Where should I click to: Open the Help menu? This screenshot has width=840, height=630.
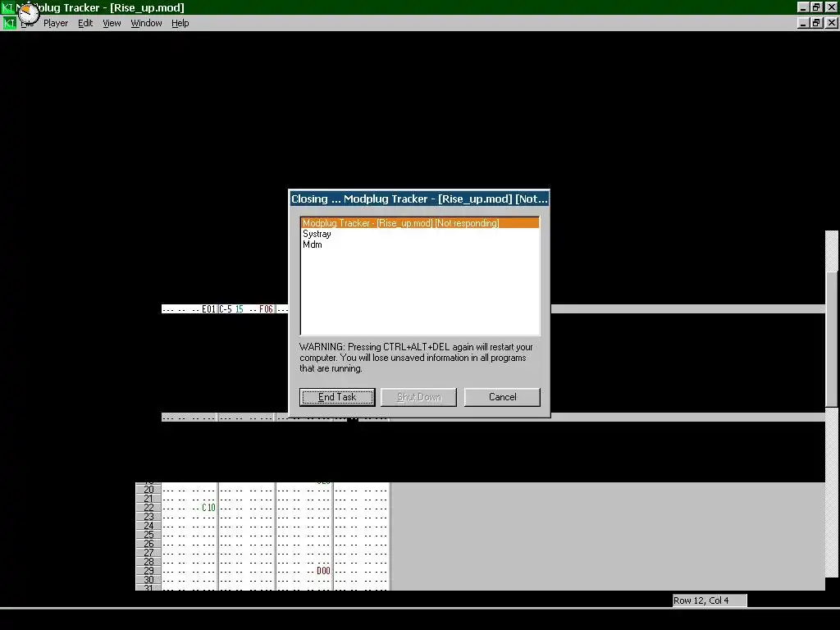pyautogui.click(x=180, y=23)
